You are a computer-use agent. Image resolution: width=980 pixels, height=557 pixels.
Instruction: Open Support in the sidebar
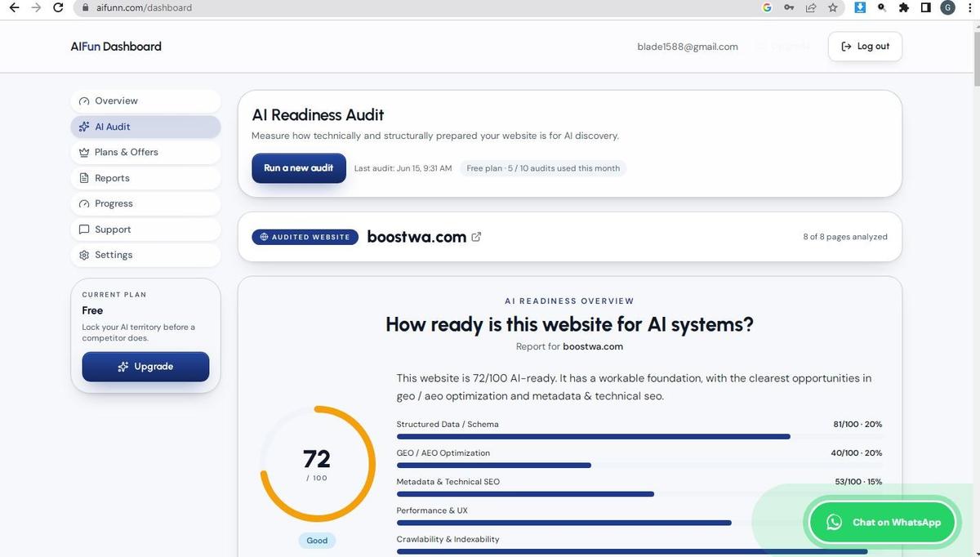coord(146,229)
